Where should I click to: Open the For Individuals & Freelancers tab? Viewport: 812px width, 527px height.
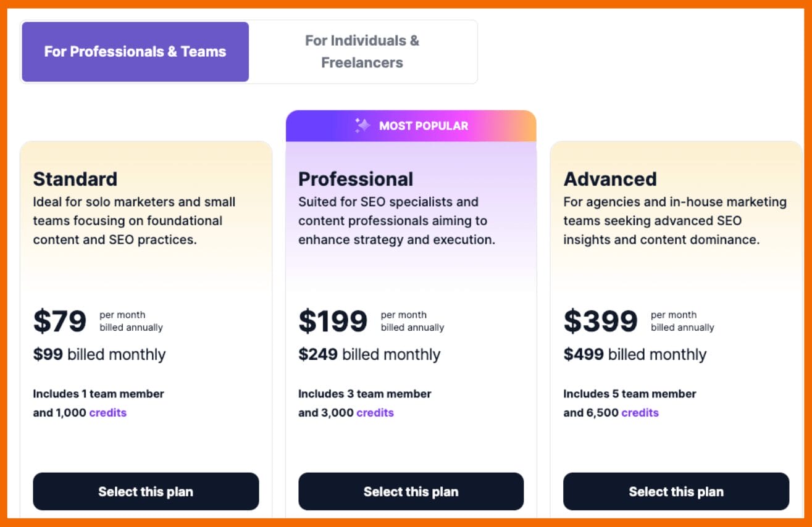[x=362, y=52]
